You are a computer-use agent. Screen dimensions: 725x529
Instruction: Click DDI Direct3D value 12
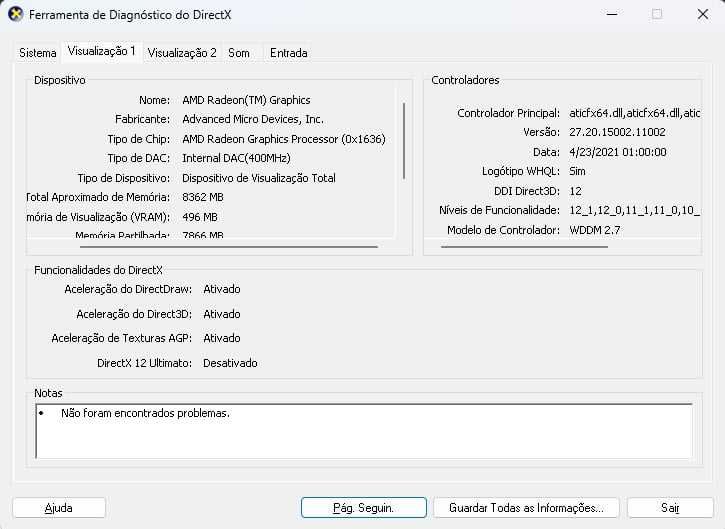point(575,191)
